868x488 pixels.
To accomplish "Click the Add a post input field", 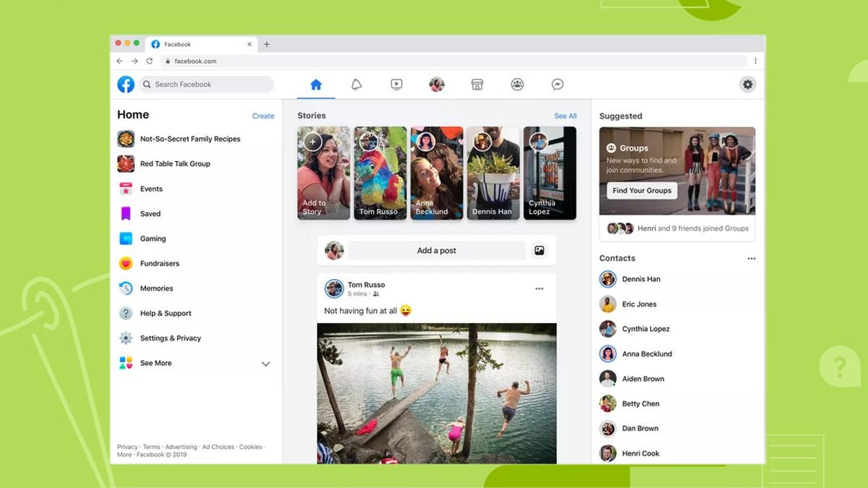I will tap(437, 250).
